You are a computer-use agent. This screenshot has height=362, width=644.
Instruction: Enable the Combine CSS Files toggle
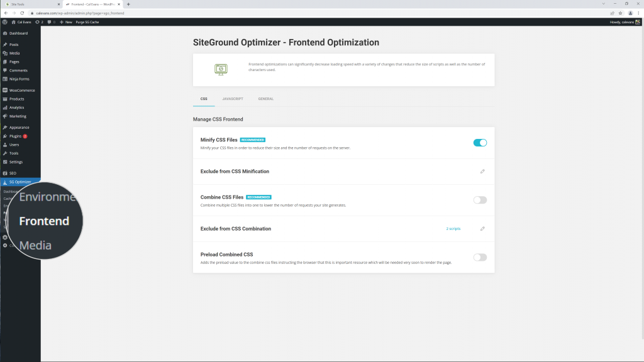click(x=480, y=200)
